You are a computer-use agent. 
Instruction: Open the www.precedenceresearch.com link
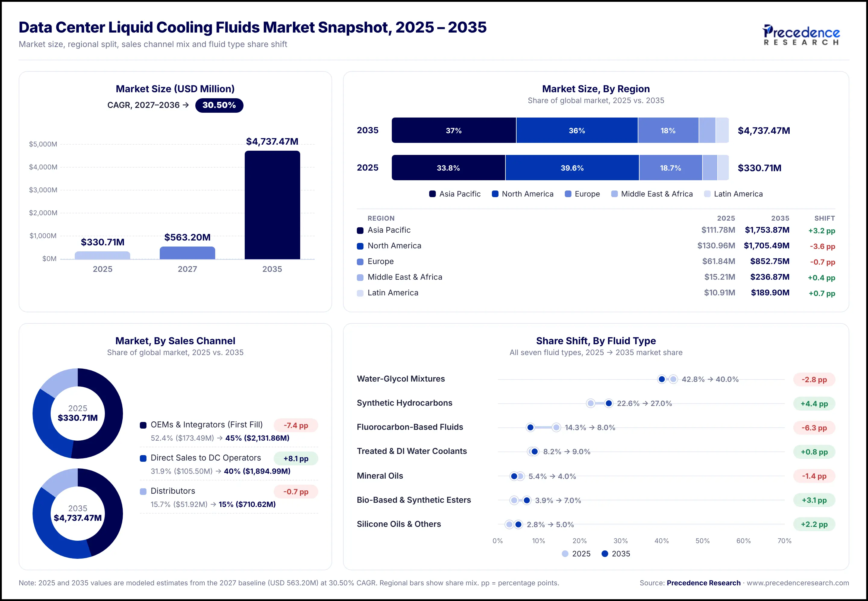[x=797, y=583]
